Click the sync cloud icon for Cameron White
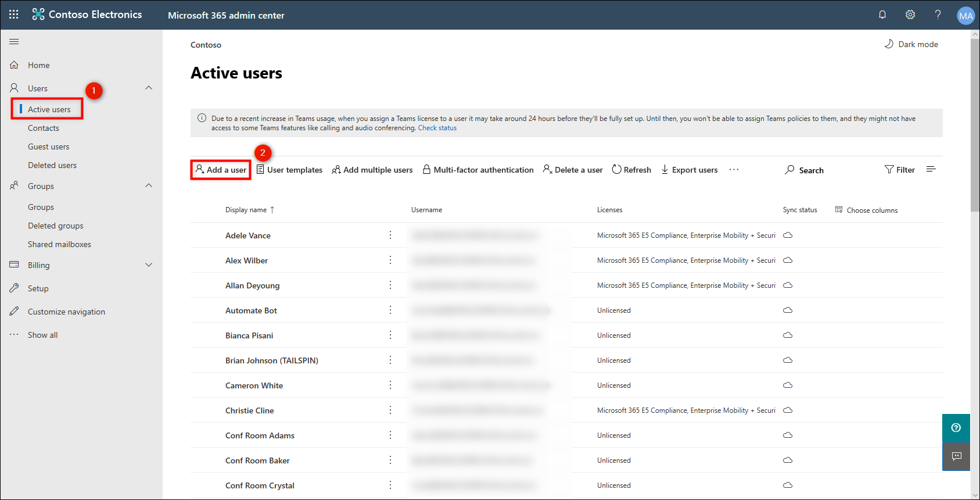 click(x=788, y=385)
